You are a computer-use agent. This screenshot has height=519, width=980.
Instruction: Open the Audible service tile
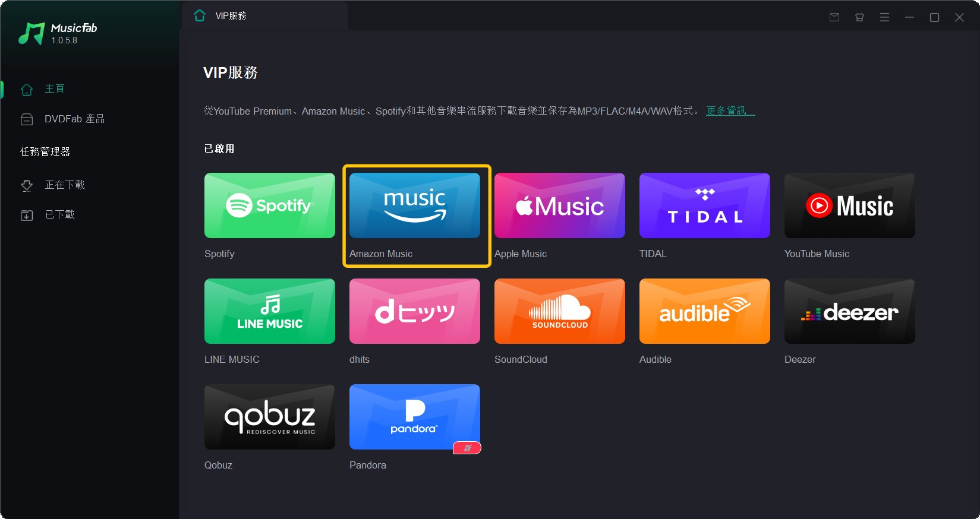coord(705,311)
